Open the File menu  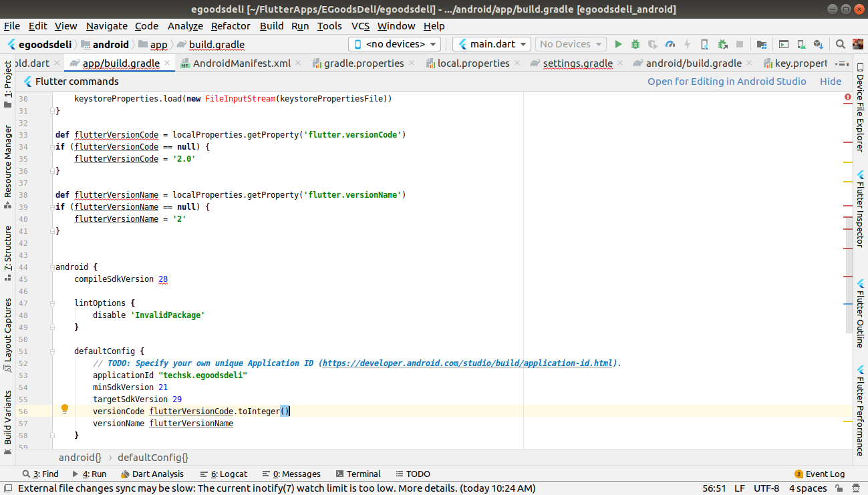point(12,26)
